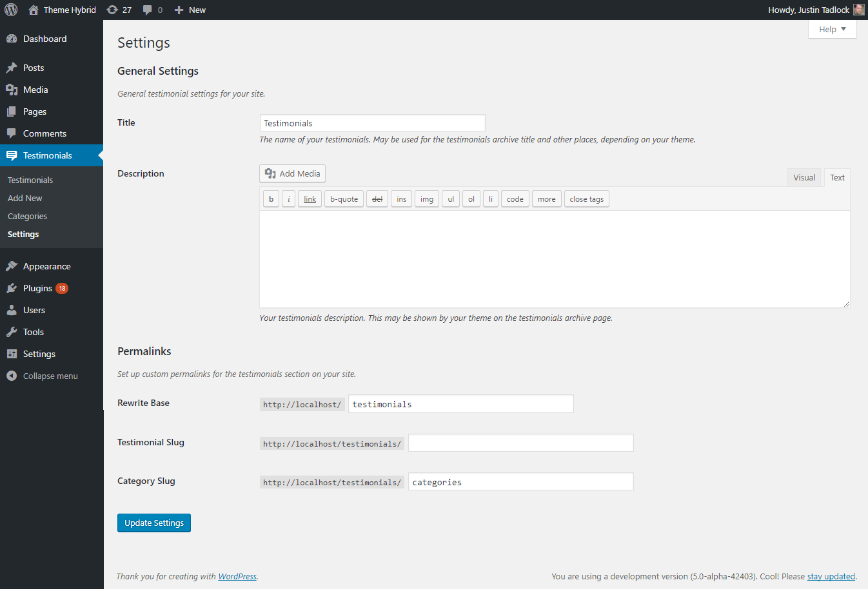The image size is (868, 589).
Task: Click the Settings sliders icon in sidebar
Action: pyautogui.click(x=12, y=354)
